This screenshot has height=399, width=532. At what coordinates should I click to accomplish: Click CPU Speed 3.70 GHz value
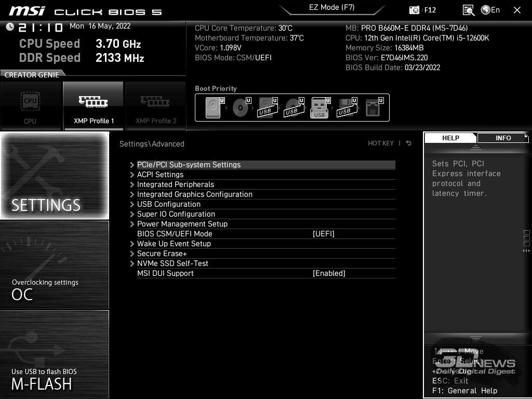click(118, 44)
